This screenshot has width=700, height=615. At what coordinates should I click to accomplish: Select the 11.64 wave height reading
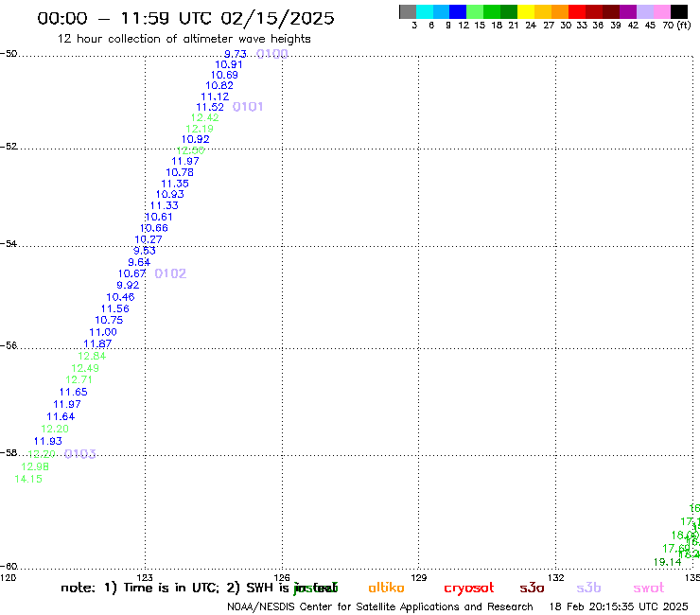(61, 416)
